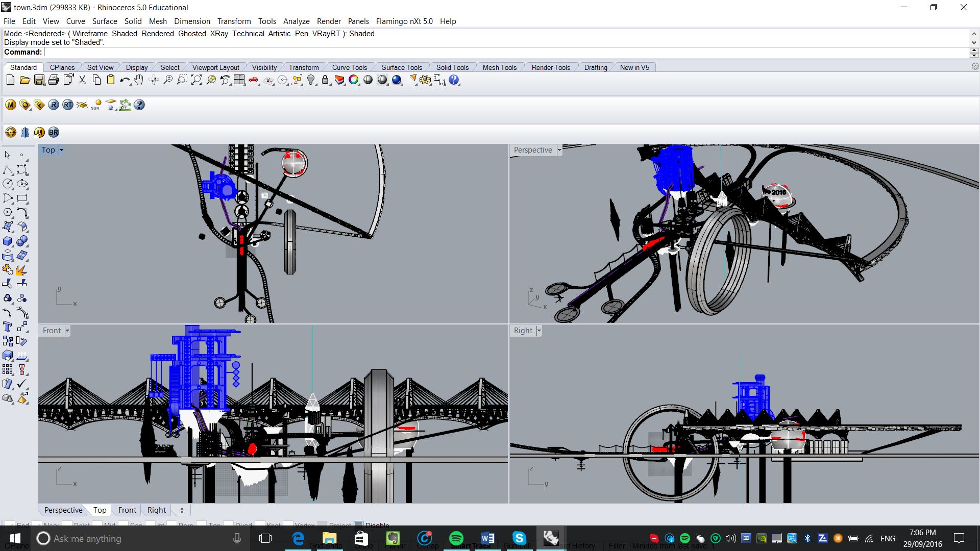This screenshot has width=980, height=551.
Task: Click the Perspective viewport title label
Action: (x=533, y=150)
